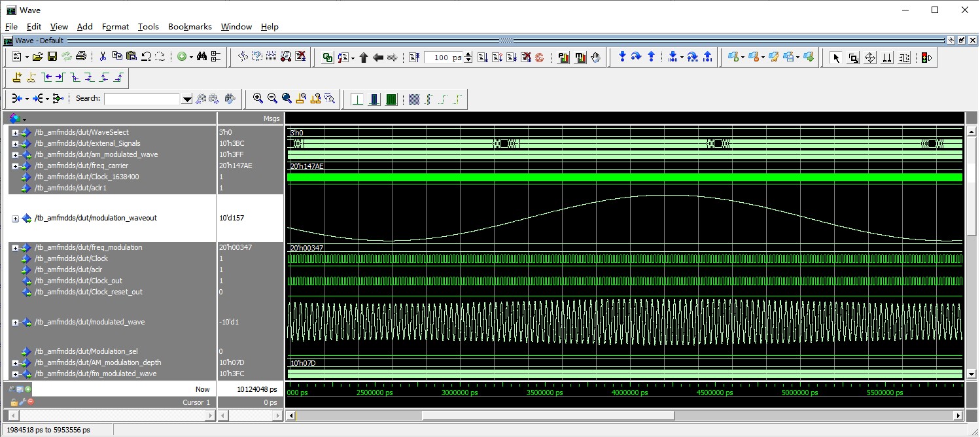Click the waveform horizontal scrollbar thumb
The width and height of the screenshot is (980, 437).
point(548,415)
